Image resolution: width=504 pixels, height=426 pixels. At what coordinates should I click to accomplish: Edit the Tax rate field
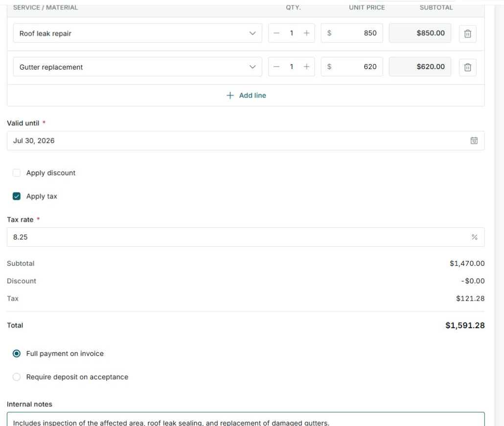tap(246, 237)
